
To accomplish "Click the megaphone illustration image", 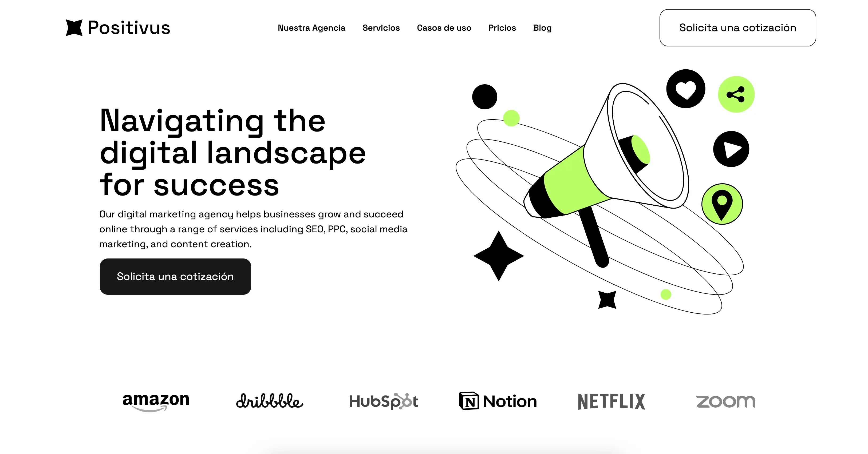I will 603,195.
